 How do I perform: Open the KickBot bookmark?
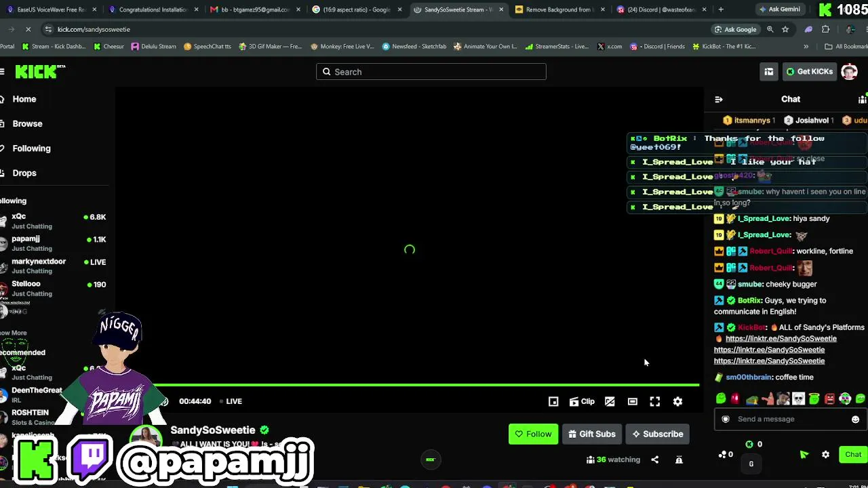click(x=724, y=47)
